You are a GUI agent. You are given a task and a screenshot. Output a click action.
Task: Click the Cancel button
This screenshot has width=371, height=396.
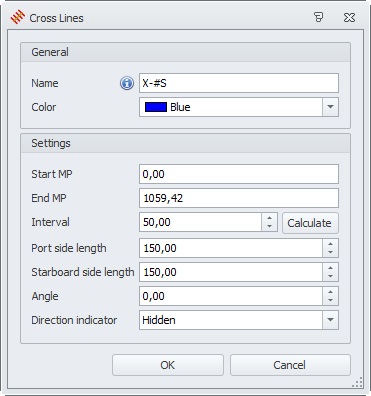tap(290, 365)
